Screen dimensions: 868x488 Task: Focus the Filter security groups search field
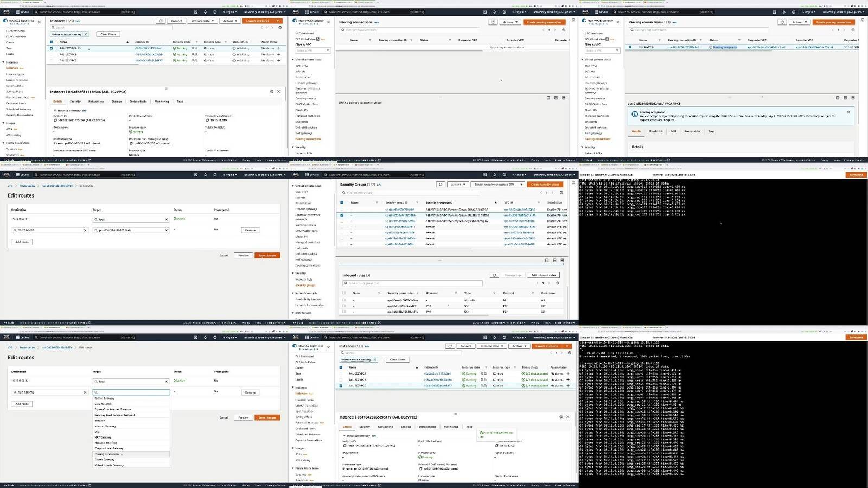pyautogui.click(x=411, y=193)
